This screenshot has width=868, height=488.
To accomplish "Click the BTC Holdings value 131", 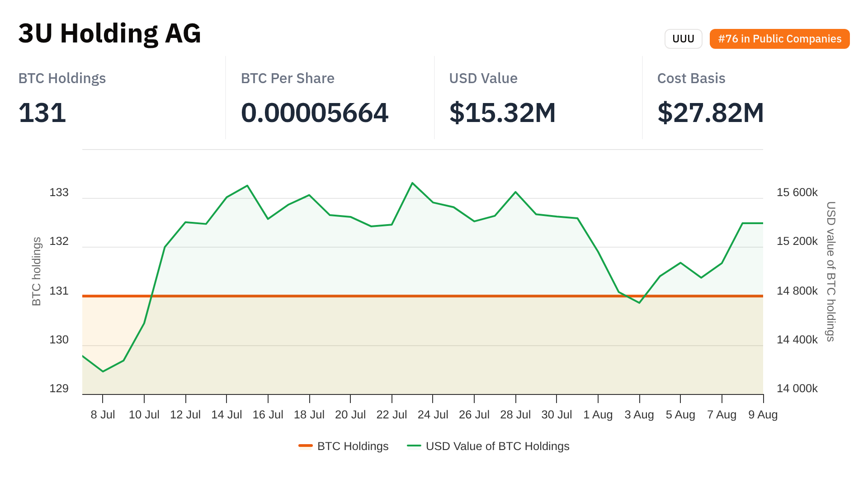I will tap(42, 113).
